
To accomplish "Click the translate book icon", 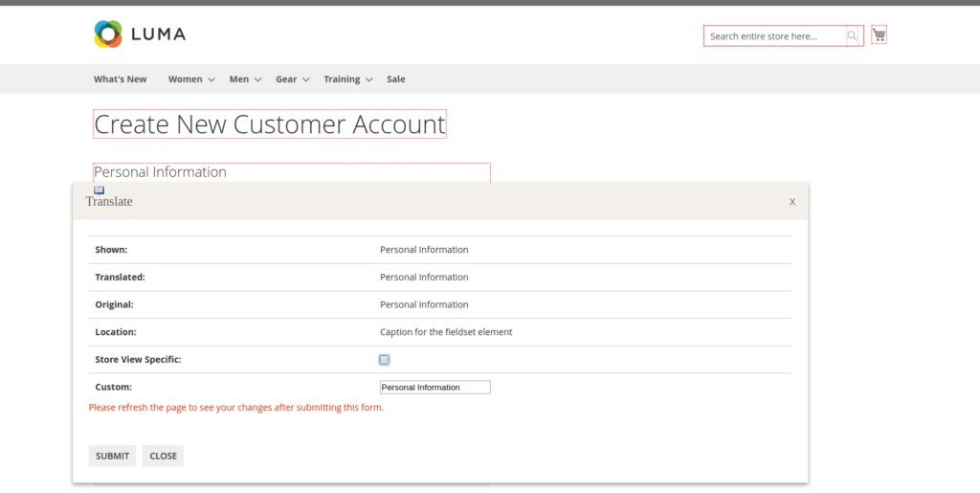I will click(99, 190).
